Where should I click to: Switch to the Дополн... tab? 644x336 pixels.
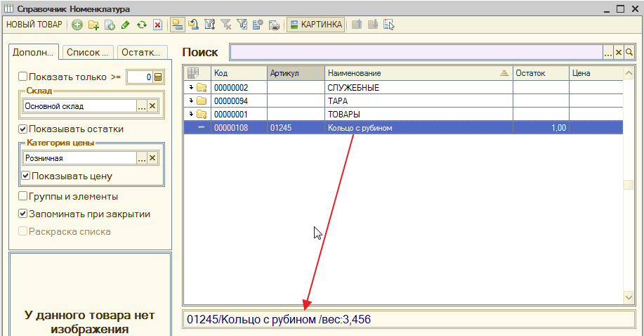click(33, 52)
